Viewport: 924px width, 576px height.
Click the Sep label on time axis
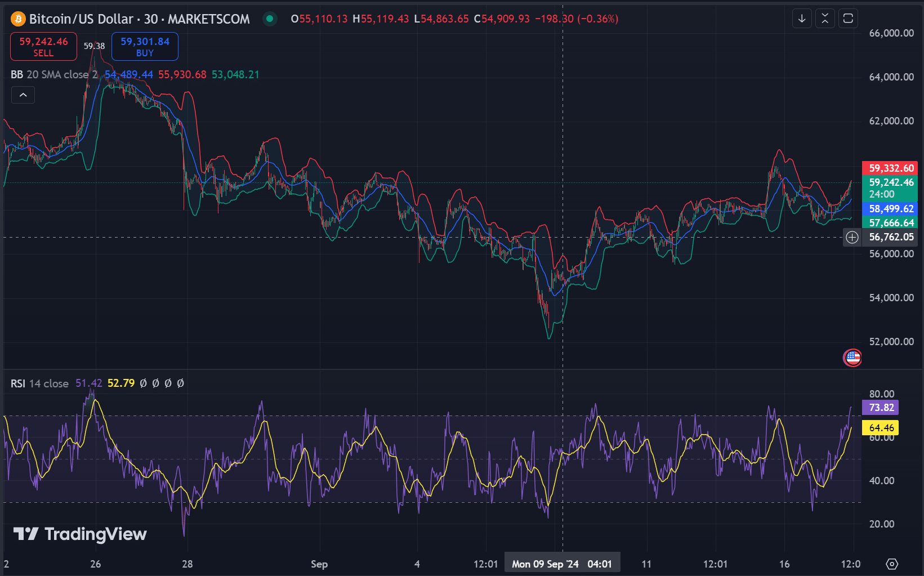pos(319,564)
